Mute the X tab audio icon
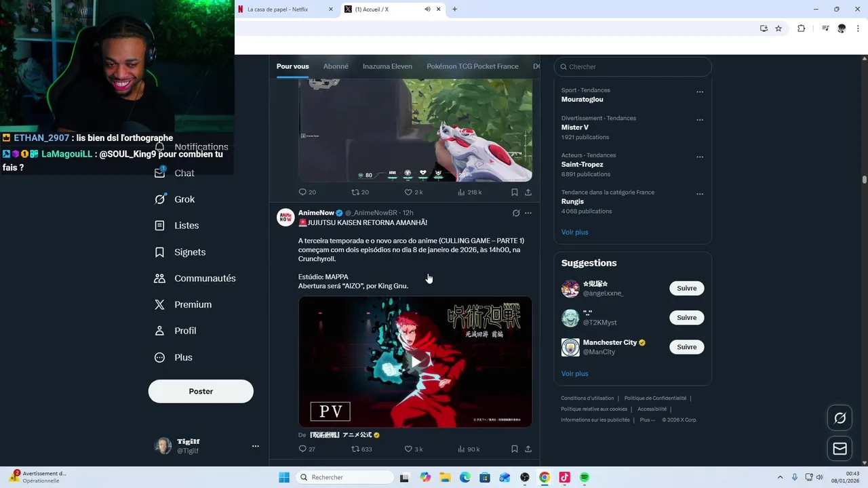Viewport: 868px width, 488px height. [427, 9]
